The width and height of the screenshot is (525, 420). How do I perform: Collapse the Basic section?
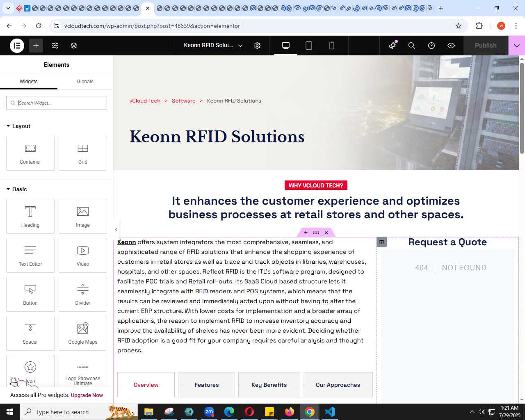point(17,189)
